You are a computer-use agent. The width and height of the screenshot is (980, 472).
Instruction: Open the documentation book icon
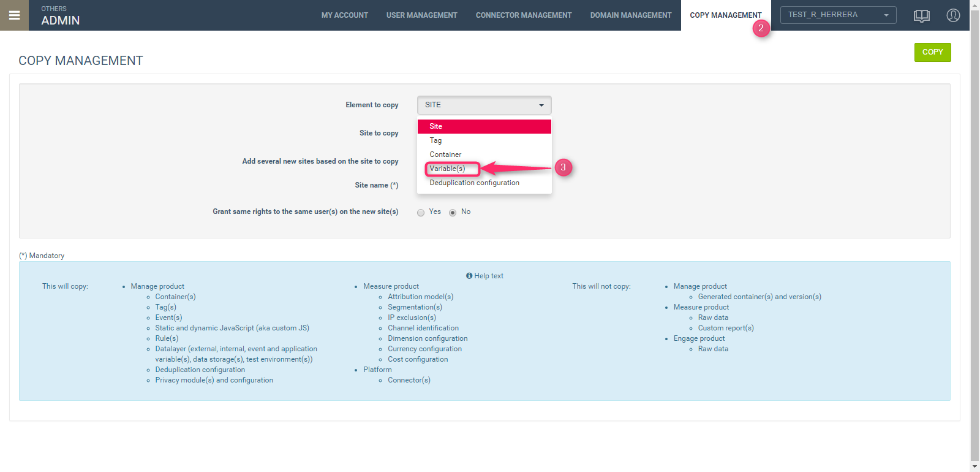(921, 16)
